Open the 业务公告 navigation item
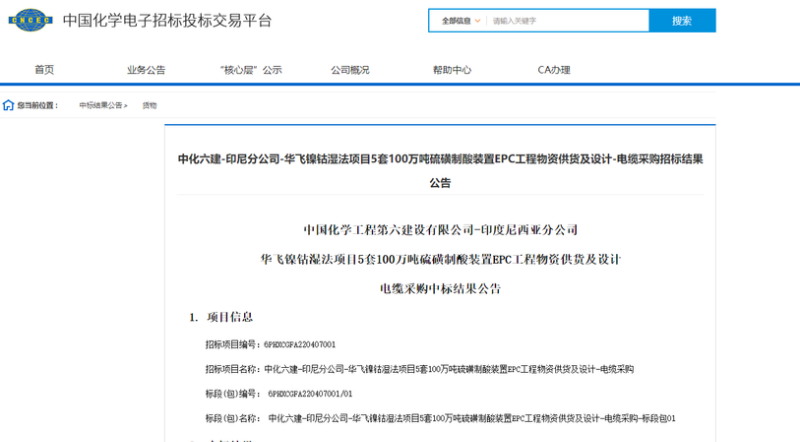Image resolution: width=800 pixels, height=442 pixels. (x=146, y=70)
